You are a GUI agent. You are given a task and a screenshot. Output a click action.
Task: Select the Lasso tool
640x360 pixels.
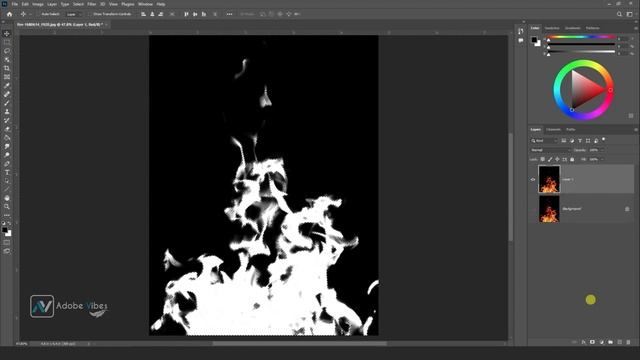click(7, 51)
